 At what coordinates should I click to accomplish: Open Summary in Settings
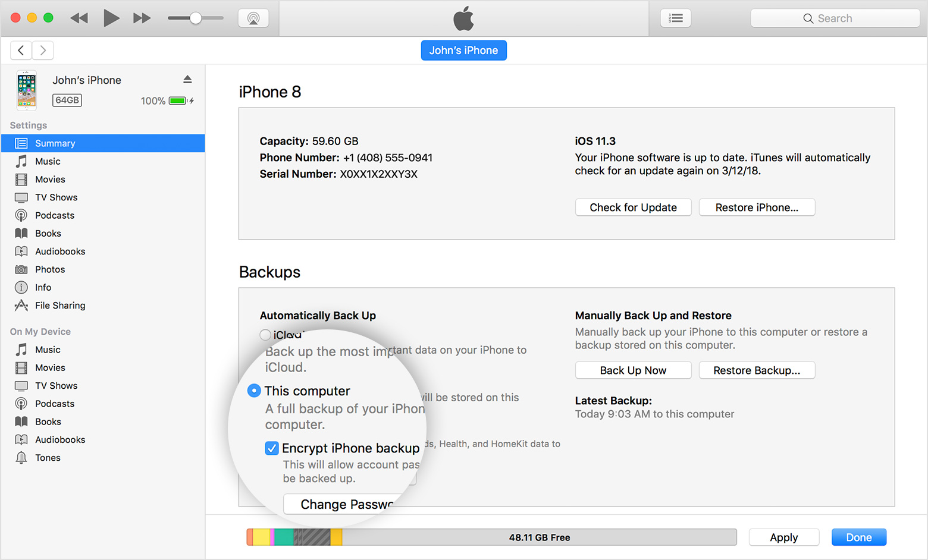pos(103,143)
